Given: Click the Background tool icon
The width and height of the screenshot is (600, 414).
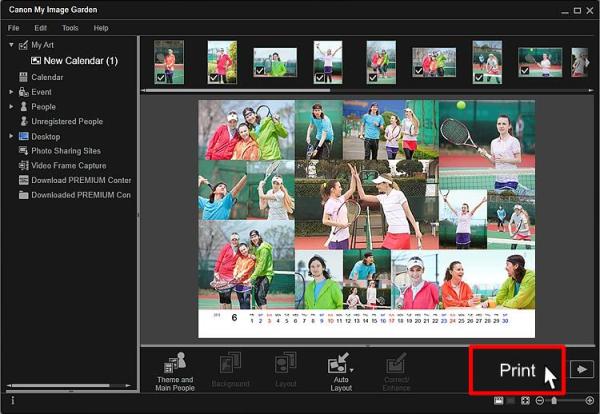Looking at the screenshot, I should (x=230, y=362).
